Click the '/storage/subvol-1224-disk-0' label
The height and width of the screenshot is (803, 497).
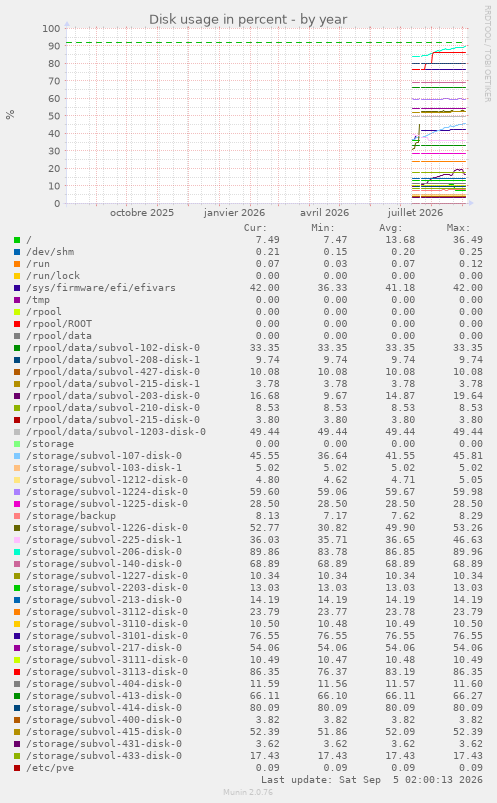[x=107, y=492]
